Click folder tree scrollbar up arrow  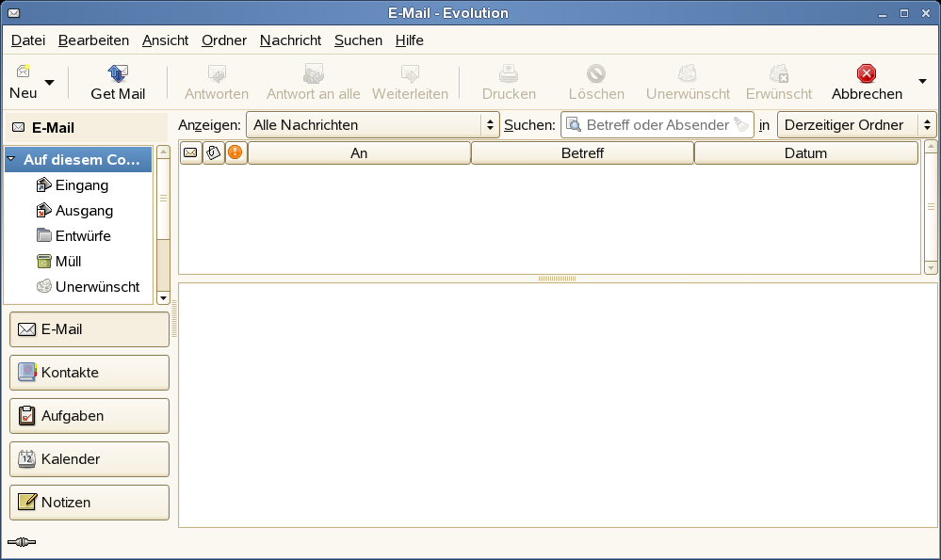click(163, 152)
